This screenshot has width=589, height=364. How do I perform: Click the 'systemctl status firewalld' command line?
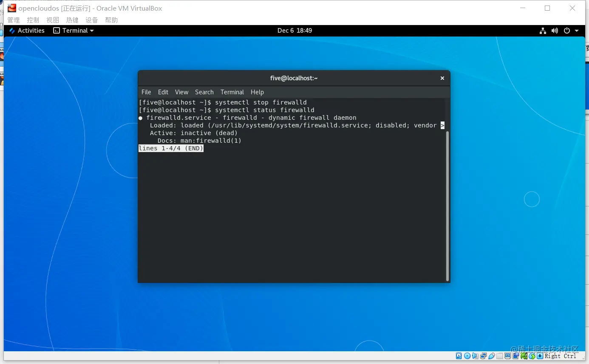click(227, 110)
